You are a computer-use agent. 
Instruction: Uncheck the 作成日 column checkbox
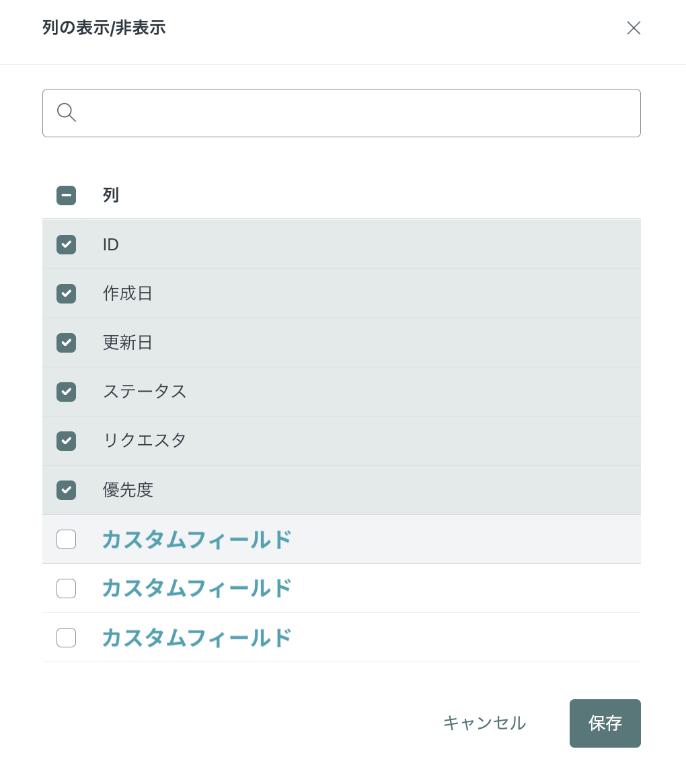[x=67, y=293]
